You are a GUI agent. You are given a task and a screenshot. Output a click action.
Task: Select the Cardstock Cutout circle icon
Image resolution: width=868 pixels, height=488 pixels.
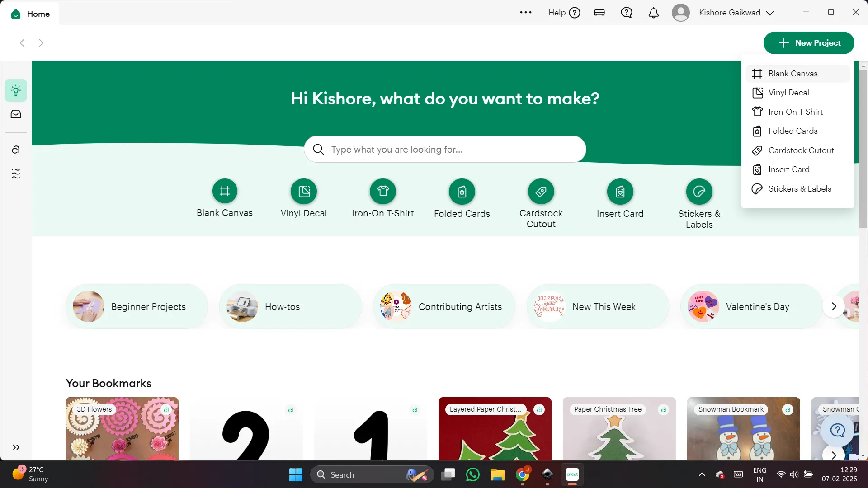click(x=541, y=192)
